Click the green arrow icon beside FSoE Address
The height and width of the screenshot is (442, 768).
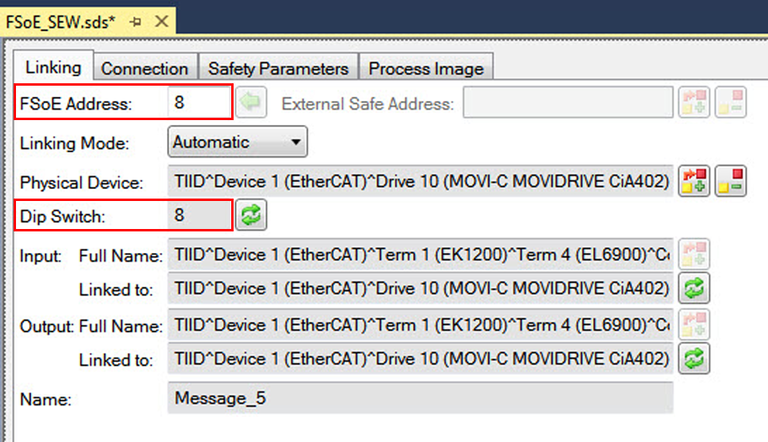click(251, 102)
